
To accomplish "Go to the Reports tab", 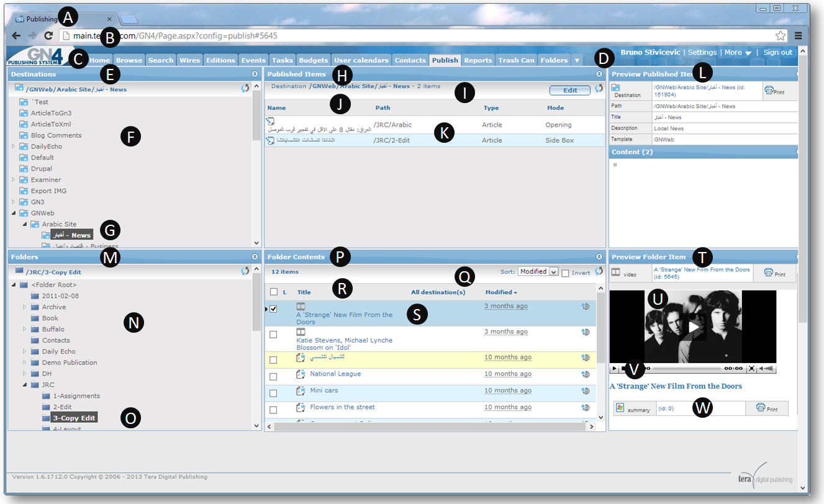I will click(478, 60).
